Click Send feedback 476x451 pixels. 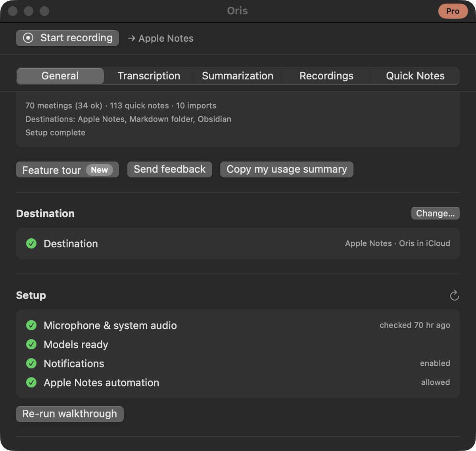[170, 170]
